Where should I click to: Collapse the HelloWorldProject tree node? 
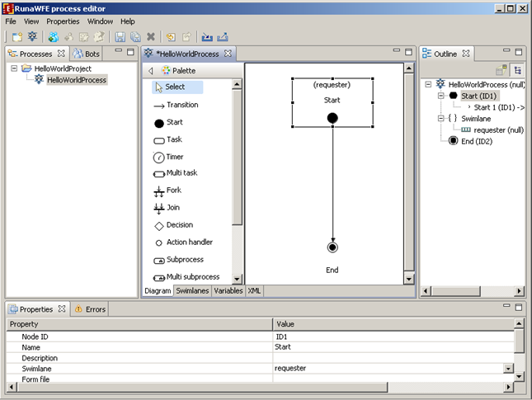point(15,68)
